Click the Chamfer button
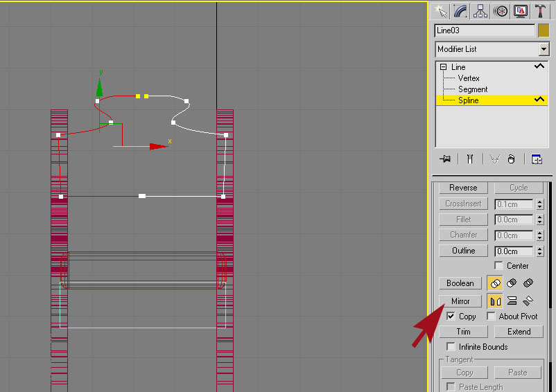The height and width of the screenshot is (392, 556). tap(463, 235)
